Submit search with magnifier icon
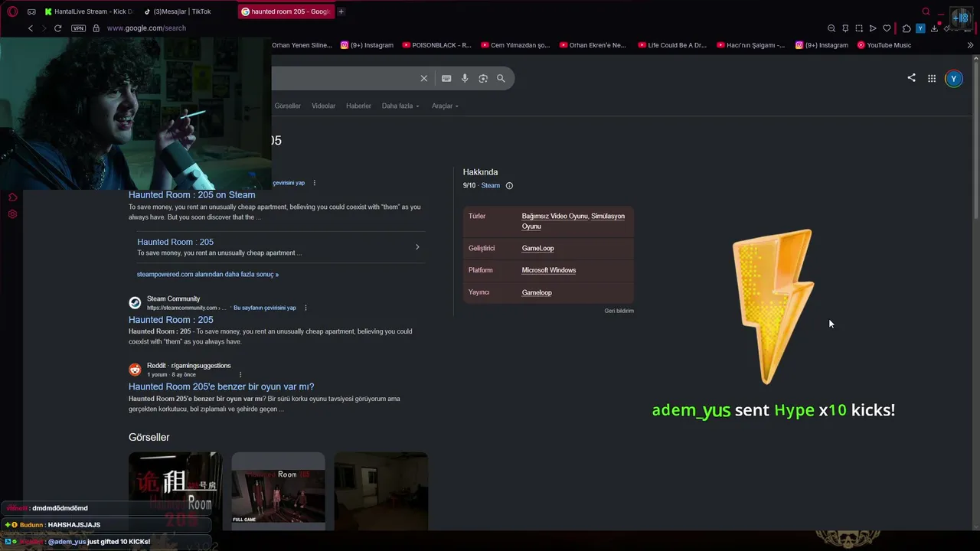The image size is (980, 551). click(501, 78)
